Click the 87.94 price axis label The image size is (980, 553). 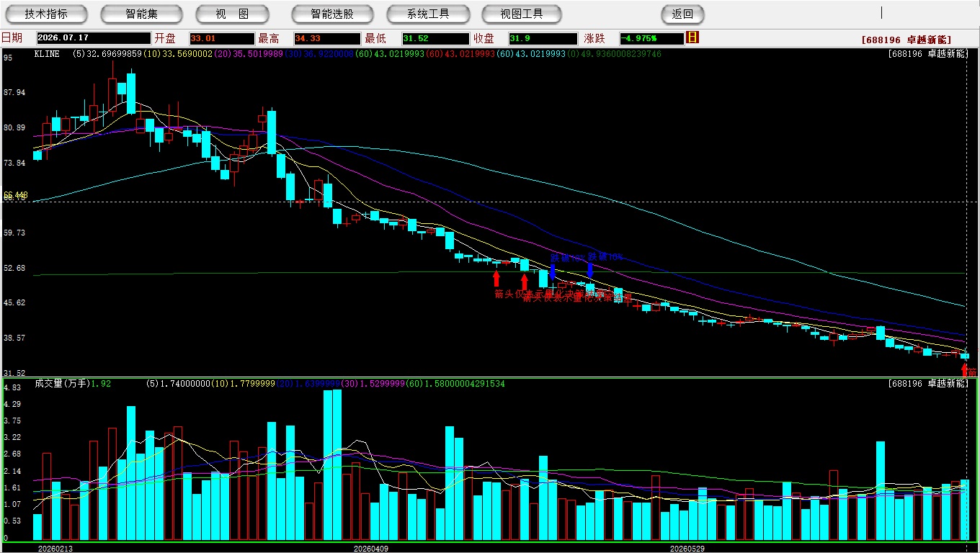[14, 93]
